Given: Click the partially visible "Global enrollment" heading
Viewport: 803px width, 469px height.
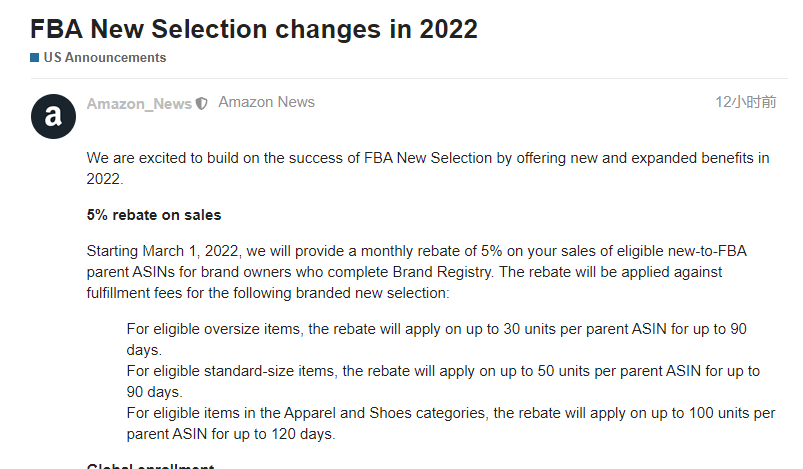Looking at the screenshot, I should tap(150, 465).
